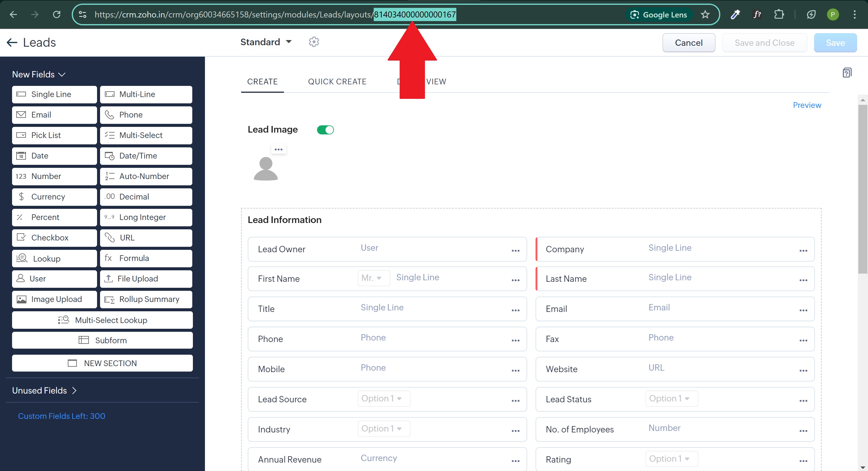The width and height of the screenshot is (868, 471).
Task: Open the Standard layout dropdown
Action: [266, 42]
